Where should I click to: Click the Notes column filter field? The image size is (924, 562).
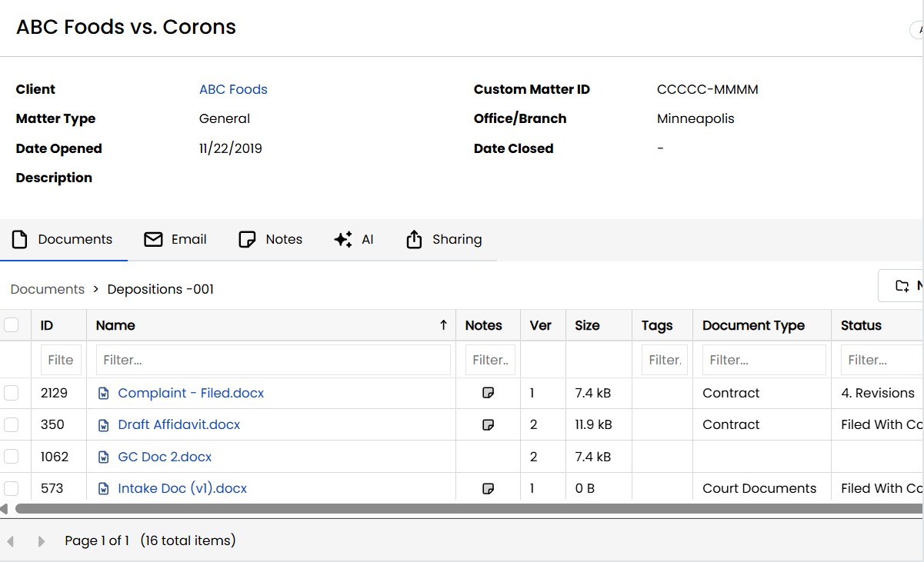coord(490,360)
